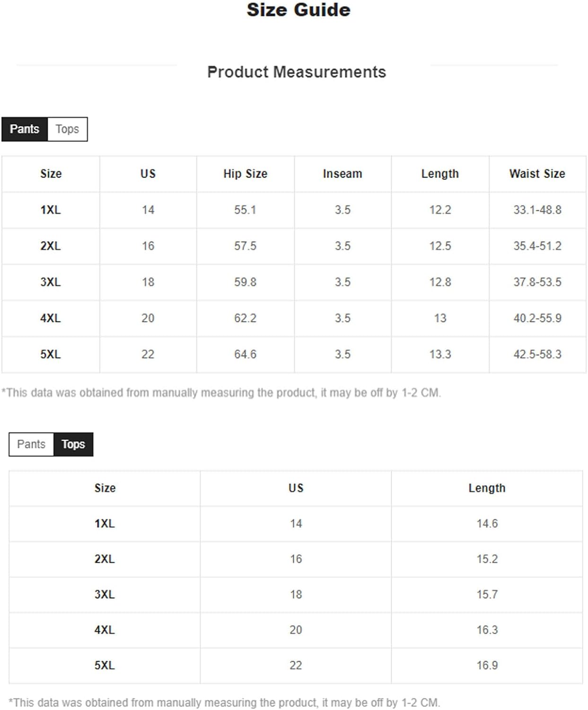588x710 pixels.
Task: Select the 5XL row in pants table
Action: pos(294,354)
